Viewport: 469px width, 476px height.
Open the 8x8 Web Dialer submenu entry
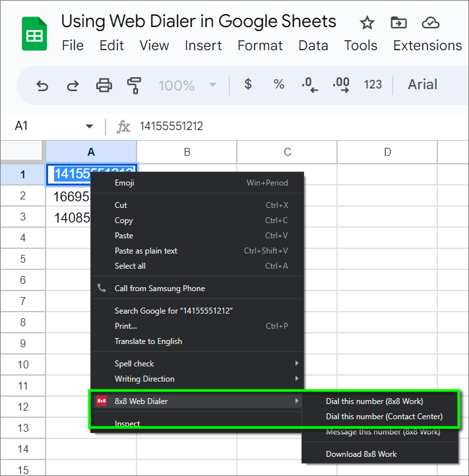[197, 401]
